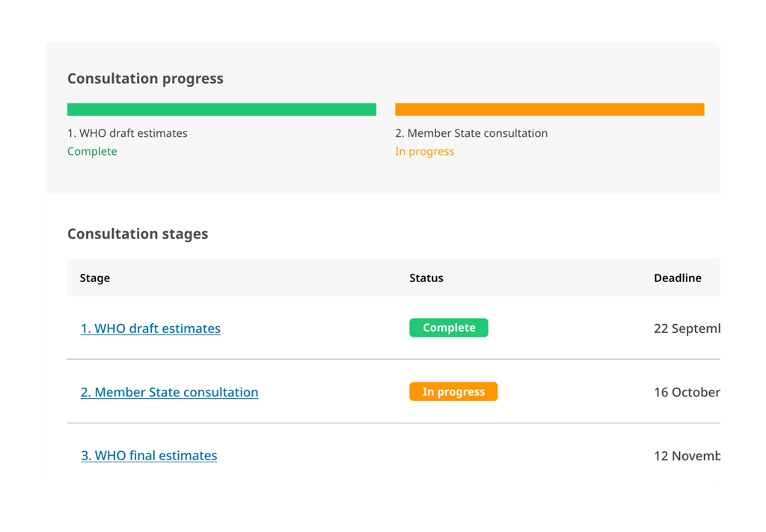Select the green stage 1 progress bar
Screen dimensions: 766x532
pyautogui.click(x=221, y=108)
